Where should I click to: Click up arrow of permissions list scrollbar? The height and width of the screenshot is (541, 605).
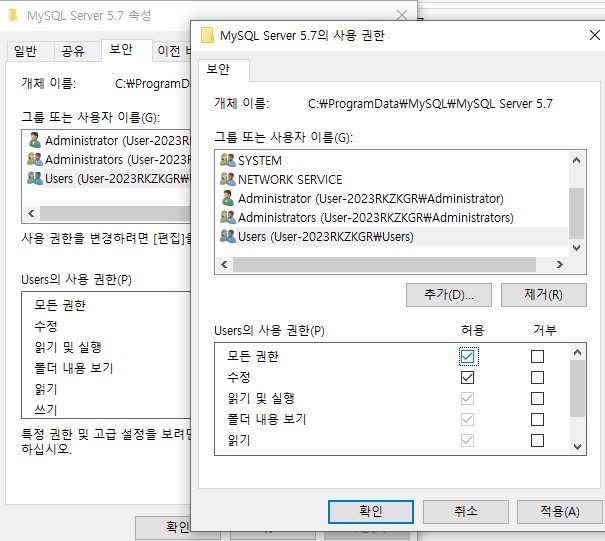(577, 352)
